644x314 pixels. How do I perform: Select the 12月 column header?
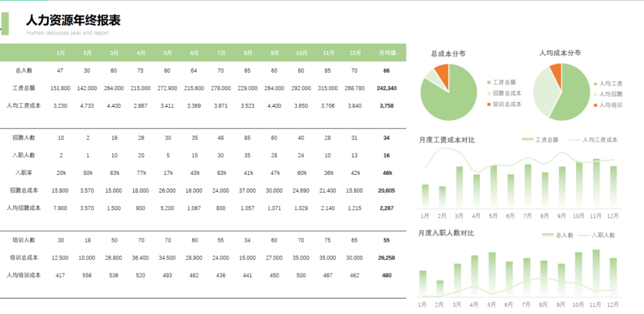coord(355,53)
